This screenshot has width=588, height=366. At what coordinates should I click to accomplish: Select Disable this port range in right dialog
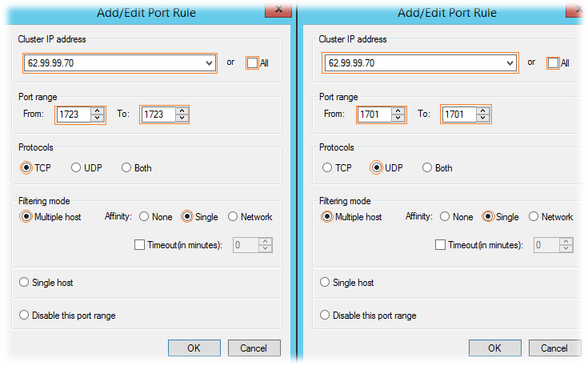point(325,315)
